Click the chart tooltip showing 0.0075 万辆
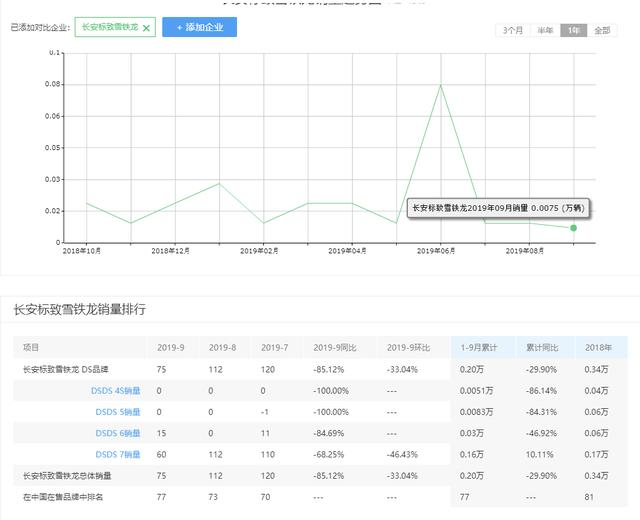The image size is (640, 520). coord(498,208)
